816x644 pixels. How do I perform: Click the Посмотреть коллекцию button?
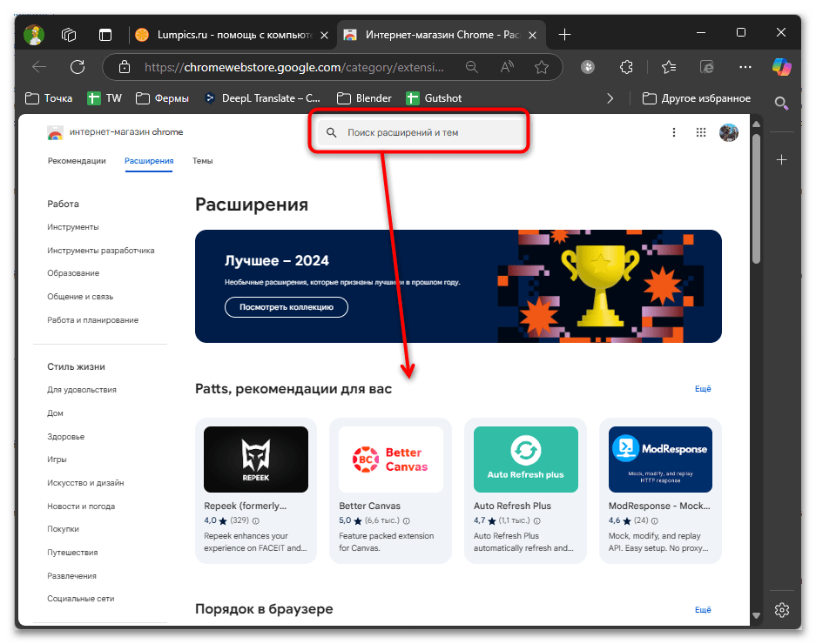pyautogui.click(x=287, y=307)
